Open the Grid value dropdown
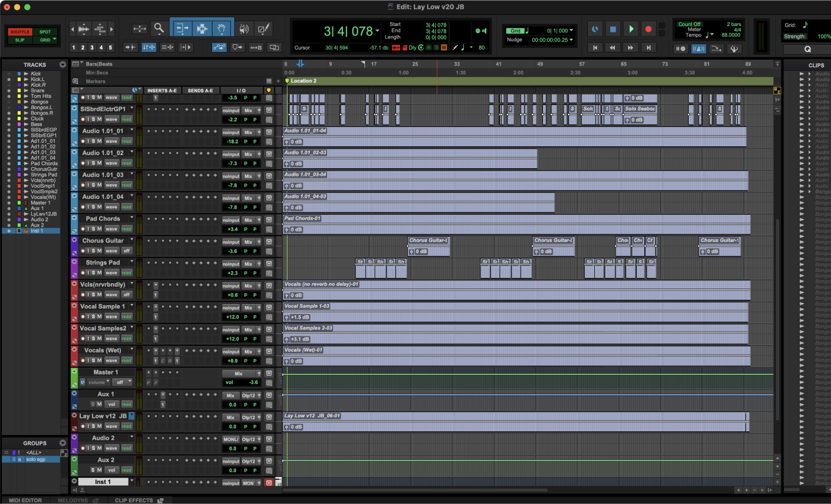The image size is (831, 504). pyautogui.click(x=571, y=31)
